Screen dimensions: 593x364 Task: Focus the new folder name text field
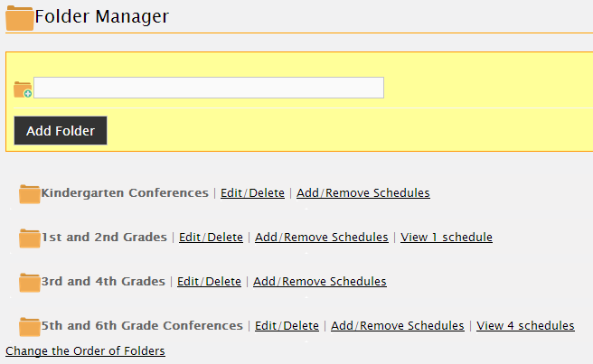point(209,88)
